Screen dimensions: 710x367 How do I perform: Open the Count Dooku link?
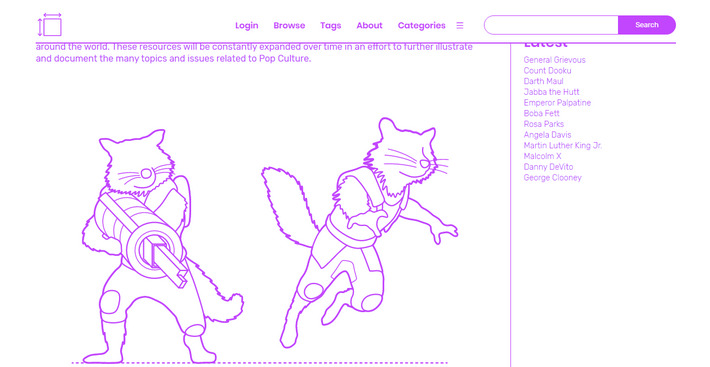[x=547, y=71]
